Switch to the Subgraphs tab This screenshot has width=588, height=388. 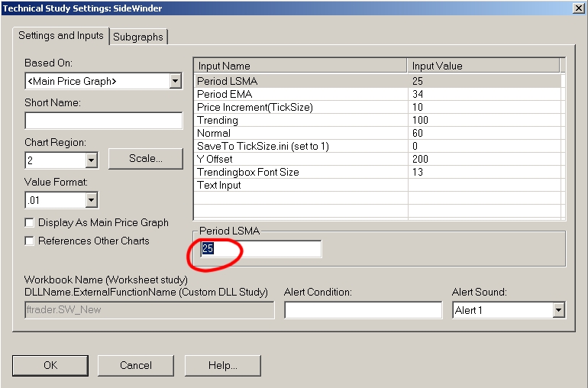138,37
